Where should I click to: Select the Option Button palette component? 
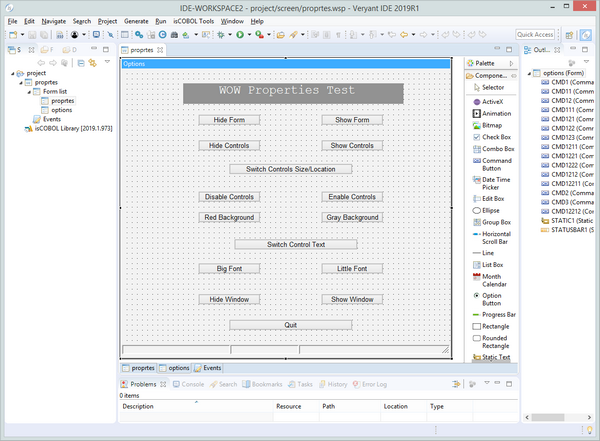coord(491,298)
